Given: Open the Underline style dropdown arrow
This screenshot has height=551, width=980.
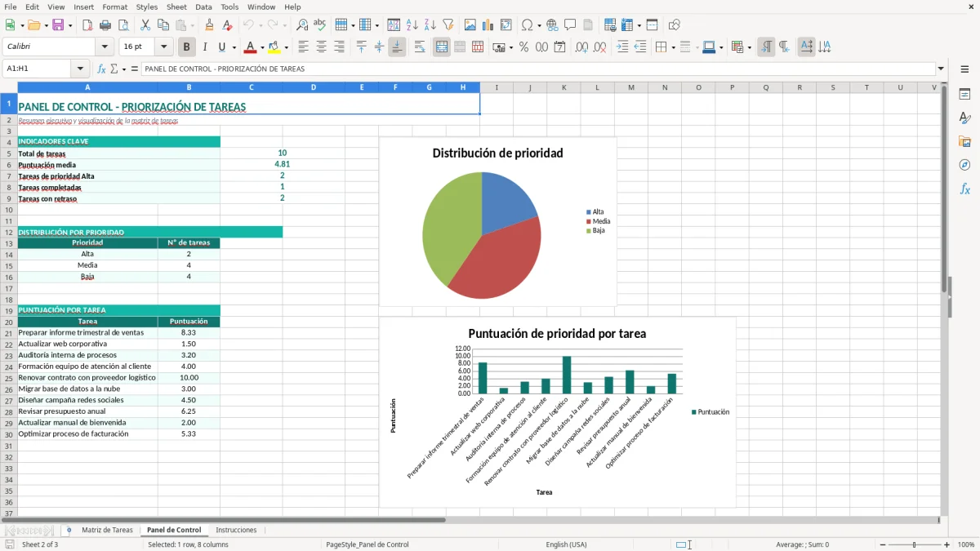Looking at the screenshot, I should point(234,47).
